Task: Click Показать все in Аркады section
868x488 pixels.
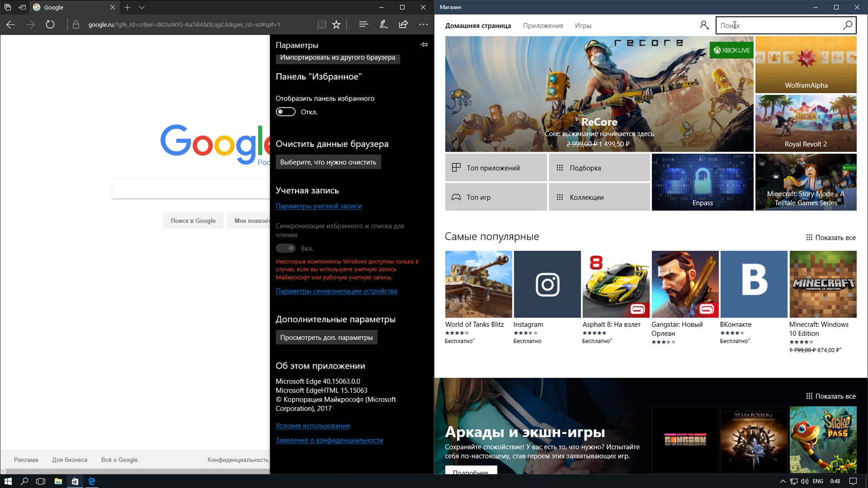Action: pos(831,396)
